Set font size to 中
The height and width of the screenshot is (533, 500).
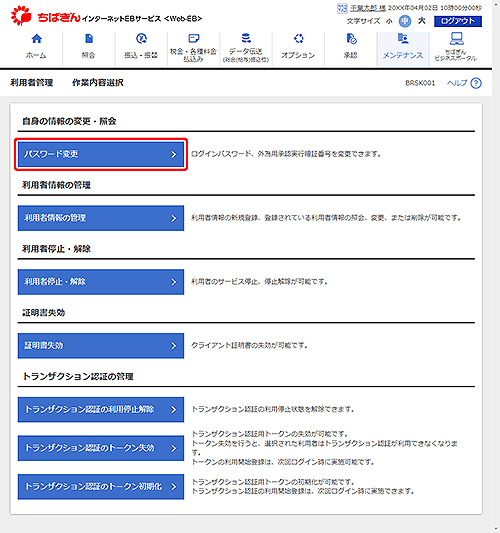pyautogui.click(x=404, y=21)
